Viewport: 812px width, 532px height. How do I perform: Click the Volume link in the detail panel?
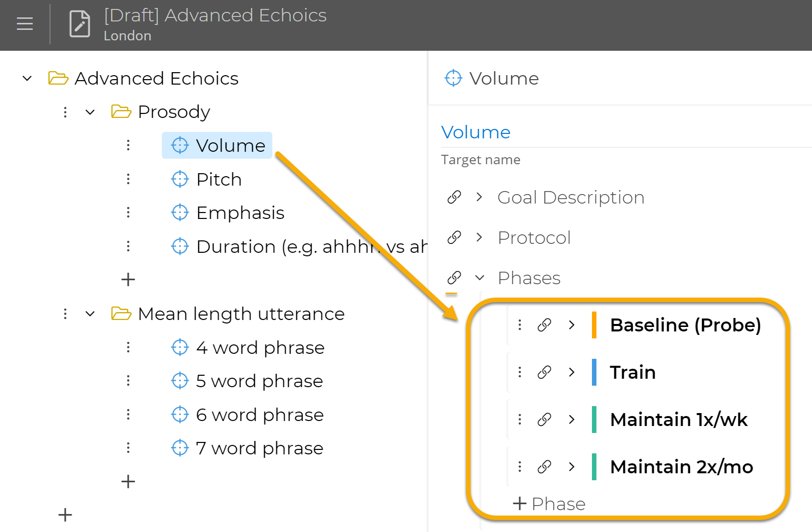(475, 132)
